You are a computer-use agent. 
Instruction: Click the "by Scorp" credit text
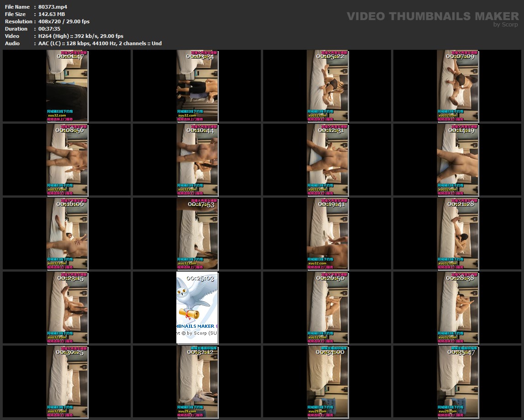coord(506,25)
